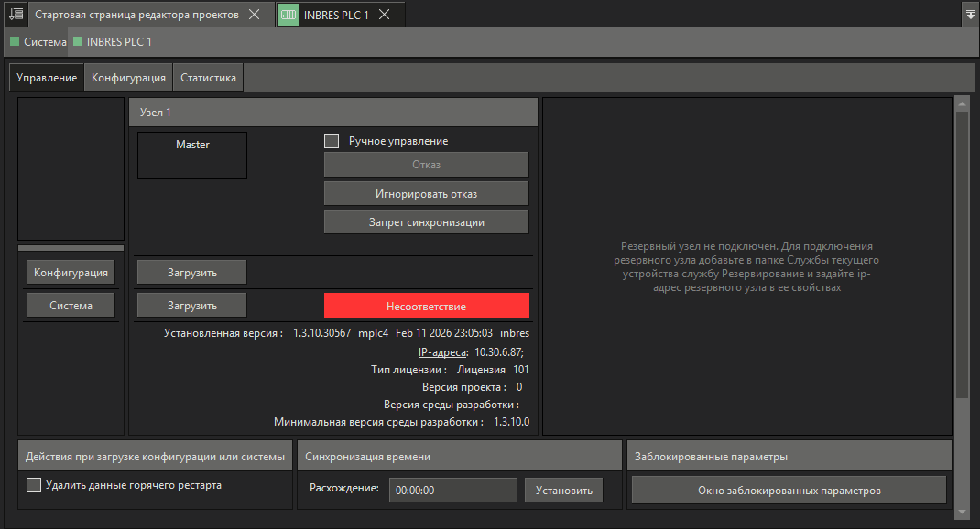Click Загрузить in the Система row
The image size is (980, 529).
191,306
